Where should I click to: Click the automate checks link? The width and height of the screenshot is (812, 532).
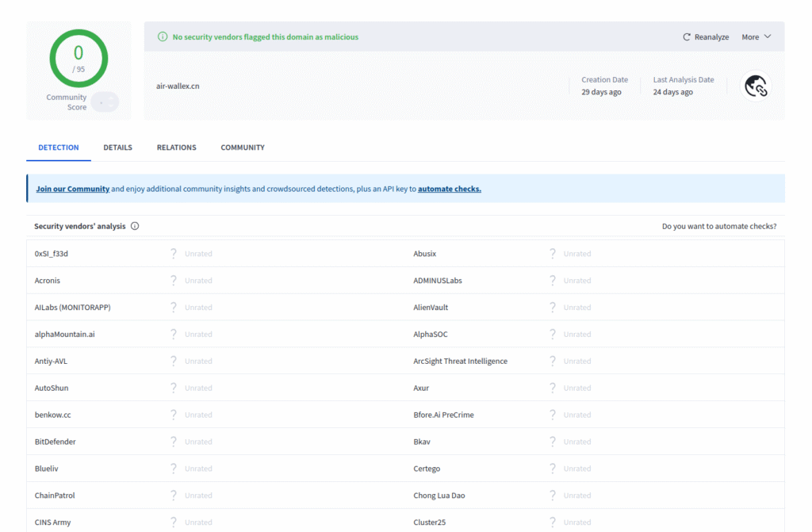click(x=448, y=189)
